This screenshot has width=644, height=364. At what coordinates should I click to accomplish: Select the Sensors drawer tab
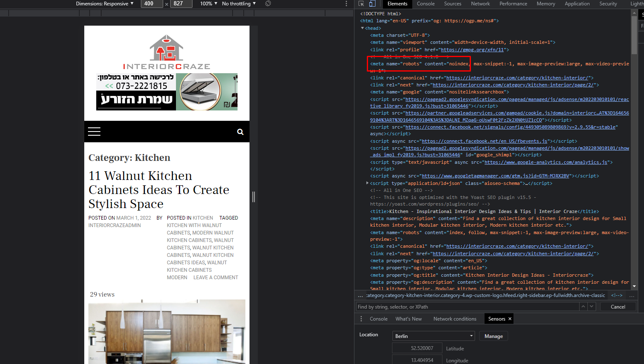click(497, 319)
